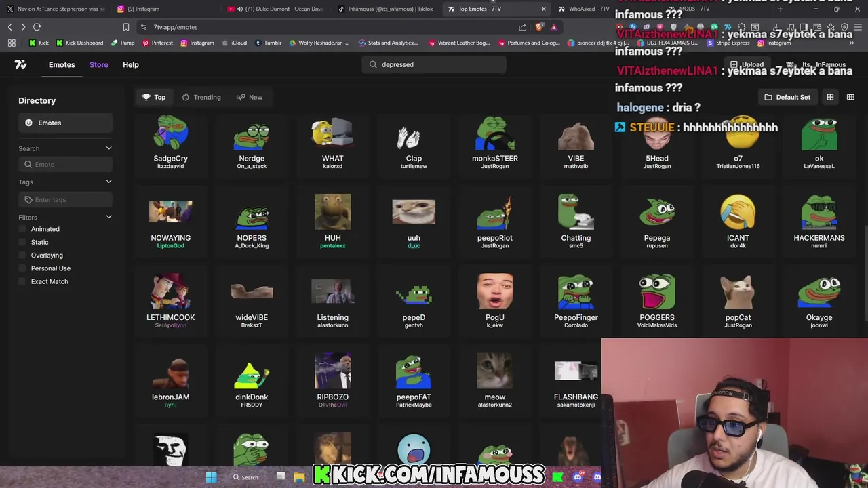Open the wideVIBE emote

pyautogui.click(x=252, y=302)
